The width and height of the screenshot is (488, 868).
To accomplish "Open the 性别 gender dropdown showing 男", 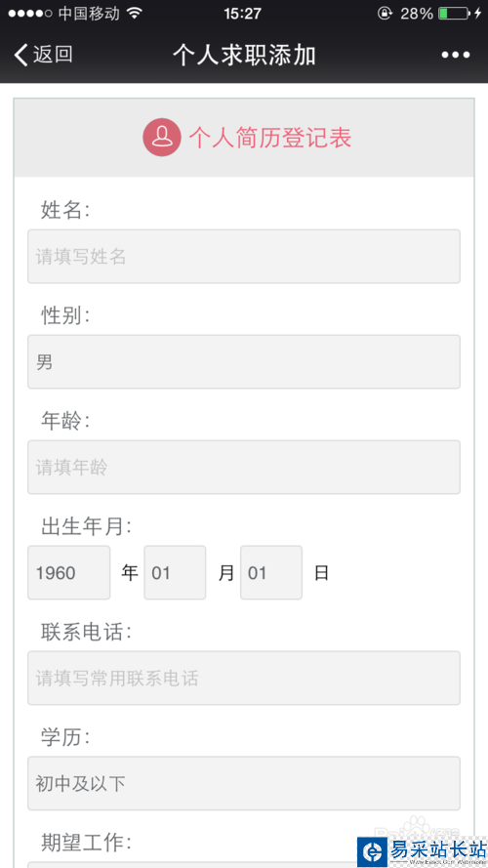I will (244, 362).
